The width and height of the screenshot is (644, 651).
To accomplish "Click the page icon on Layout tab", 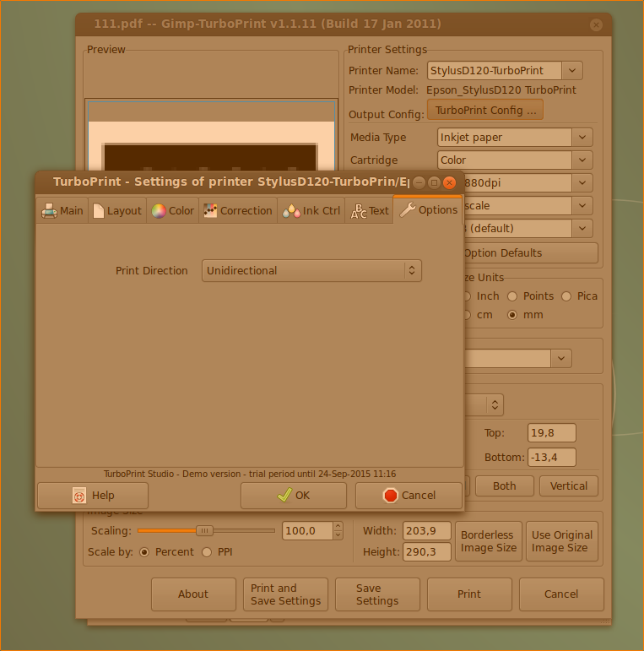I will (99, 211).
